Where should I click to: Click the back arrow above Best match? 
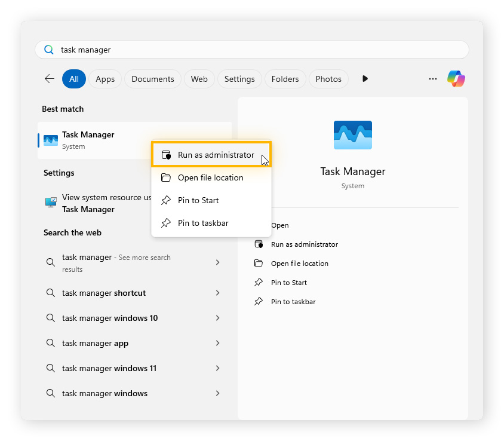pos(49,78)
